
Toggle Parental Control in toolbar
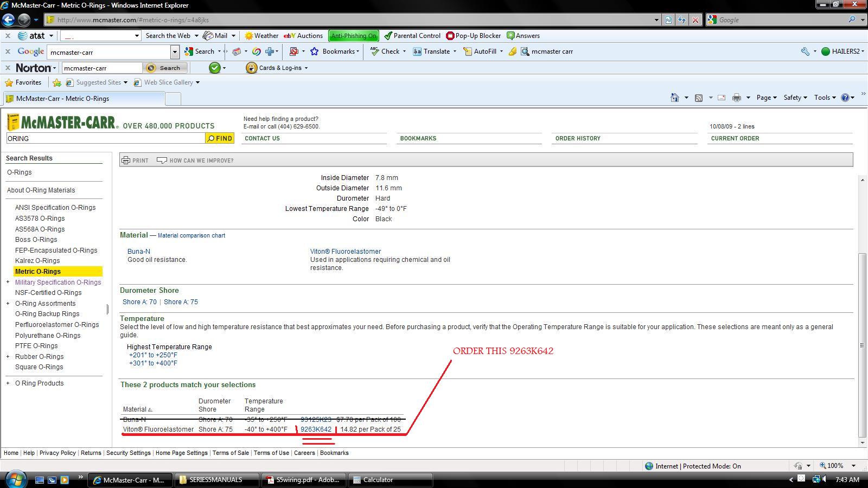point(412,36)
